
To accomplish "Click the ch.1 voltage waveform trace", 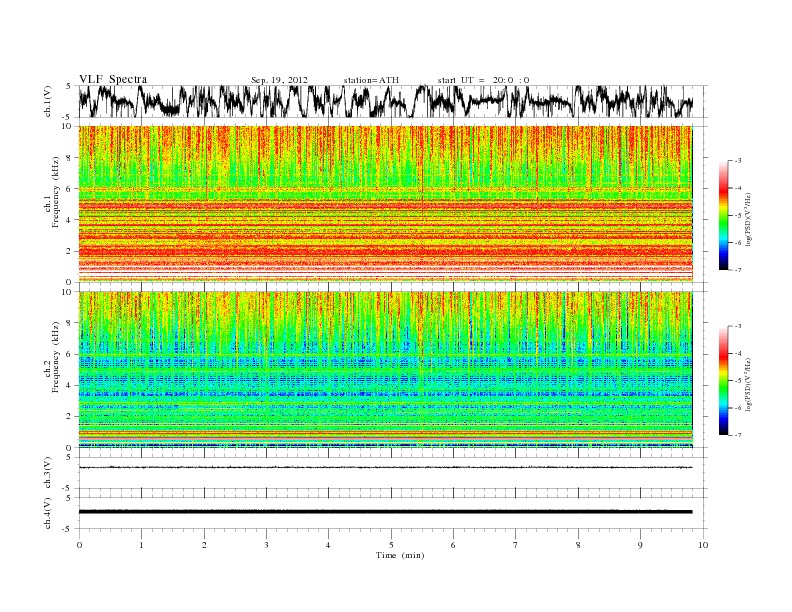I will 385,101.
